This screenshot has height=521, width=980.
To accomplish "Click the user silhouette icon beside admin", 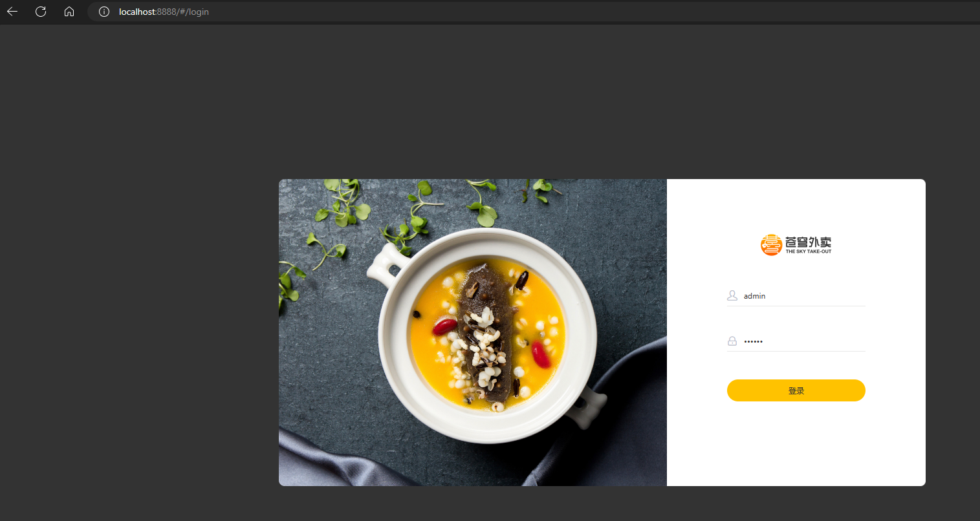I will tap(732, 295).
